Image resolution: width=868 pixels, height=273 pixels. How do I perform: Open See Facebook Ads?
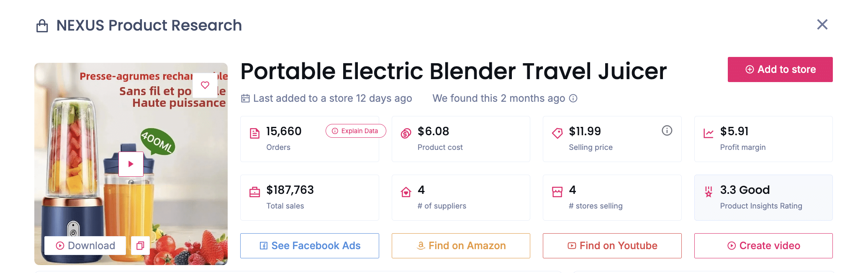(309, 246)
